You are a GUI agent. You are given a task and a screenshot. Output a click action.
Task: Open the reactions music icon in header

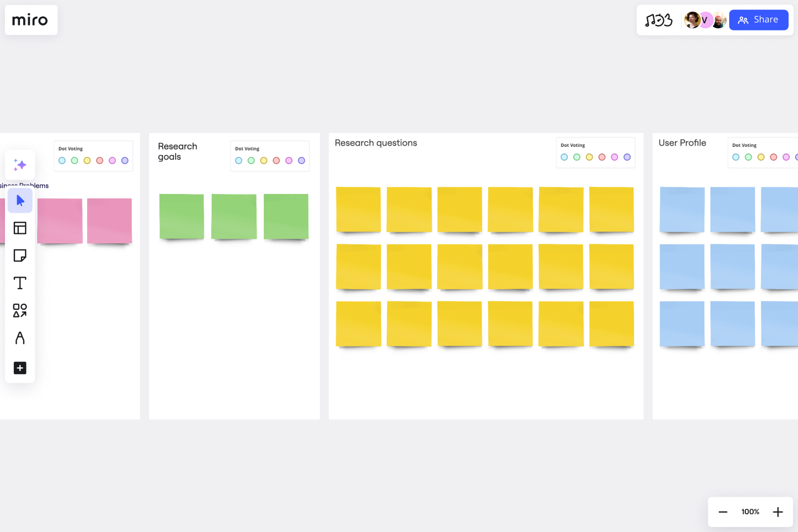click(659, 20)
